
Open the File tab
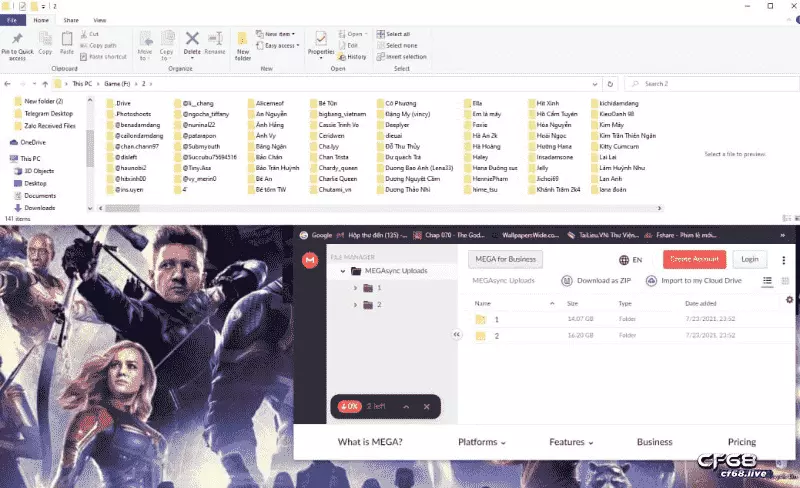[x=12, y=20]
